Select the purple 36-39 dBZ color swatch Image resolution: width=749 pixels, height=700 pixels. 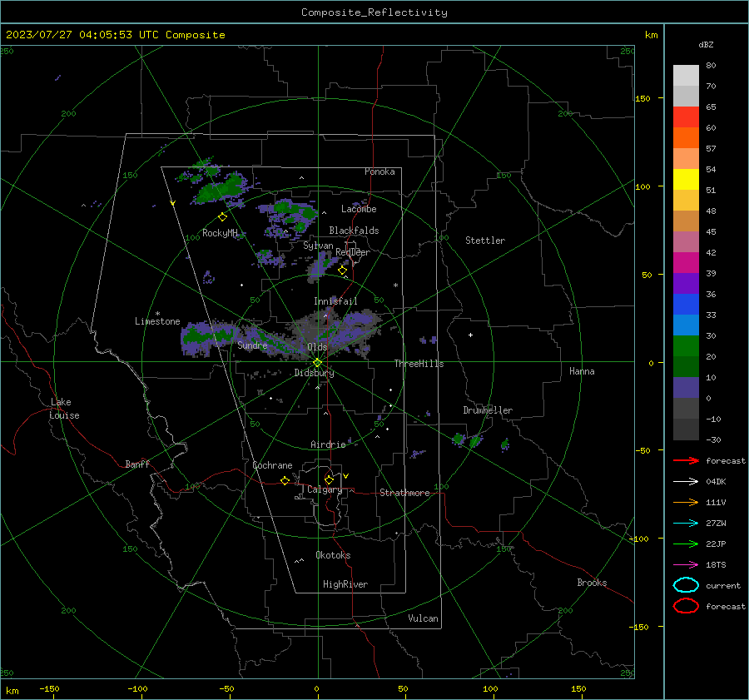tap(686, 283)
